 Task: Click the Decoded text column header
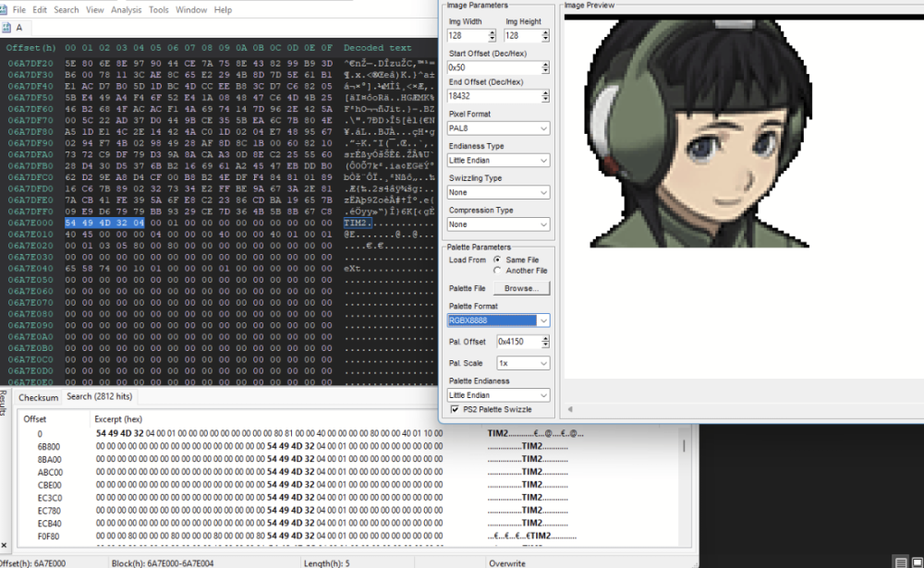click(378, 48)
